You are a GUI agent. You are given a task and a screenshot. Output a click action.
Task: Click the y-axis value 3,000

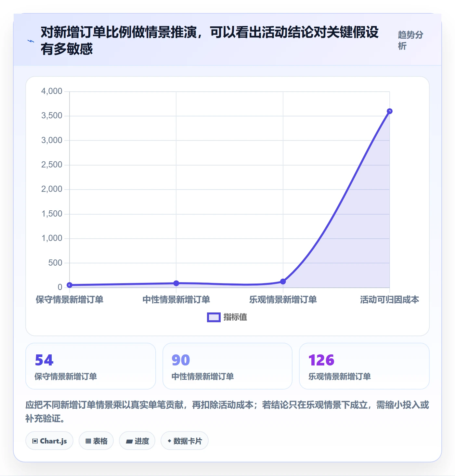pos(52,140)
